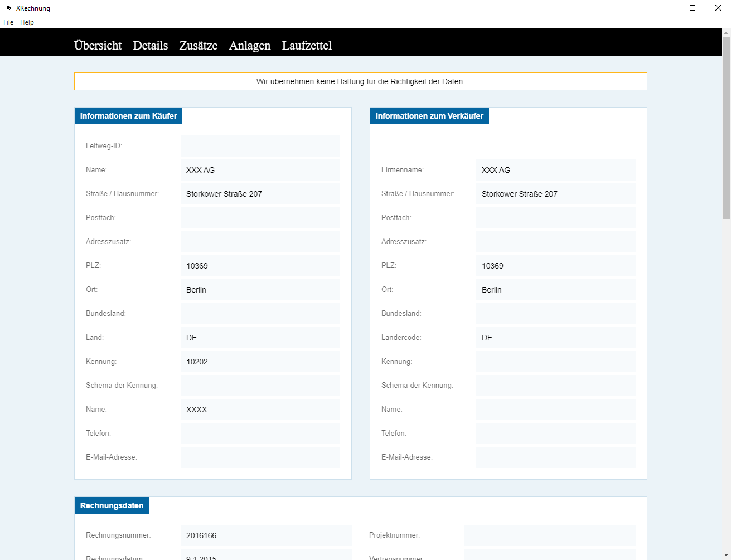View the Anlagen tab
731x560 pixels.
[249, 45]
